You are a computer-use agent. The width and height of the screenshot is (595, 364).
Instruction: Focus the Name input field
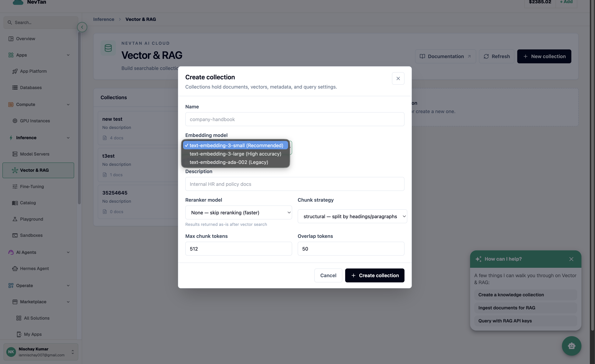tap(295, 119)
